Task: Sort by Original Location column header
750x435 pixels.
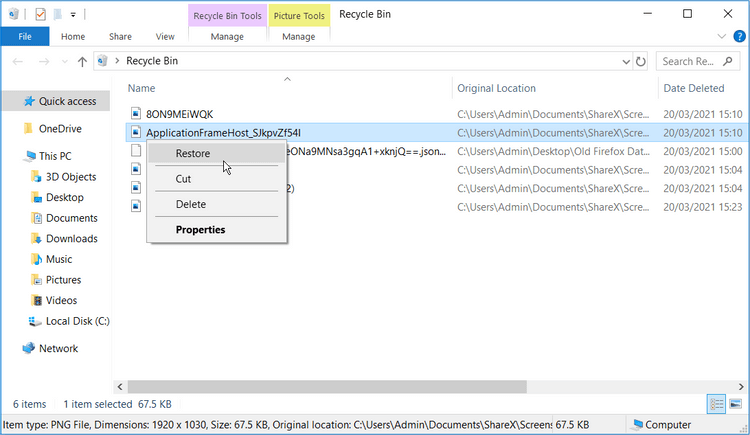Action: (x=496, y=89)
